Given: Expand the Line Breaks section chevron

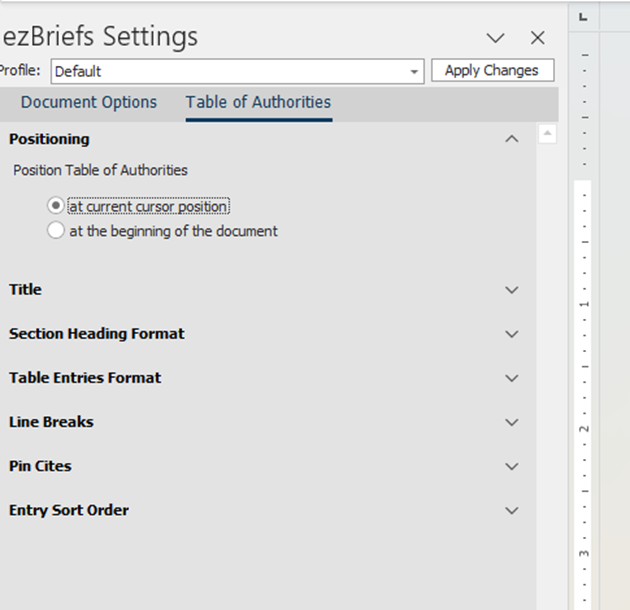Looking at the screenshot, I should point(511,422).
